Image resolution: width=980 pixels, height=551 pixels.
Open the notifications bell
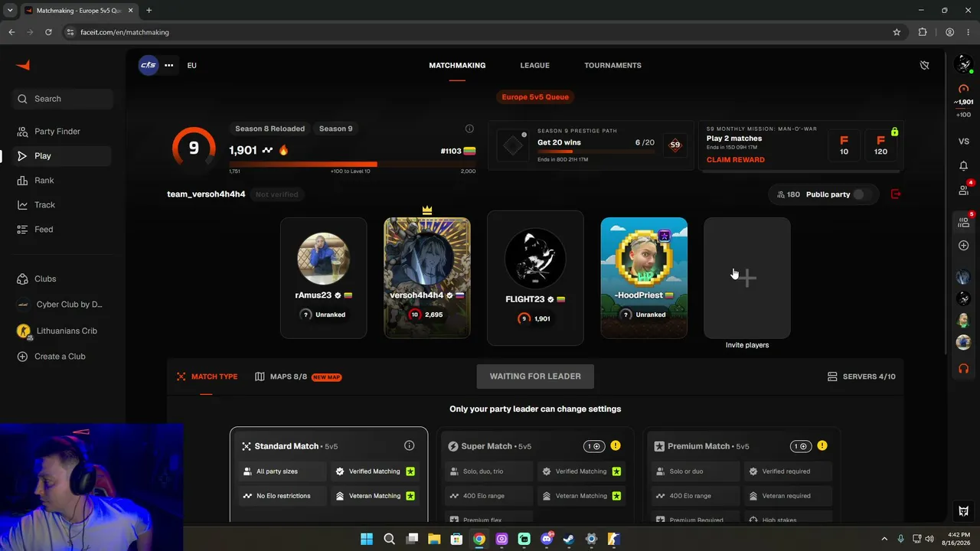pos(964,166)
